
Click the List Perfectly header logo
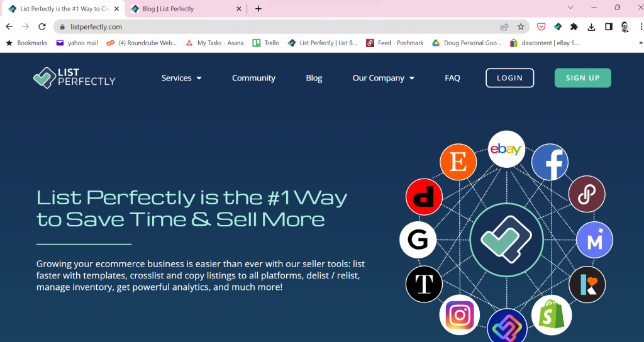pyautogui.click(x=74, y=77)
